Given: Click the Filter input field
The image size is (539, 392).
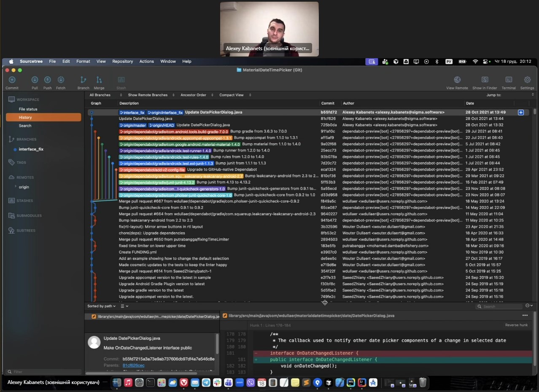Looking at the screenshot, I should 44,372.
